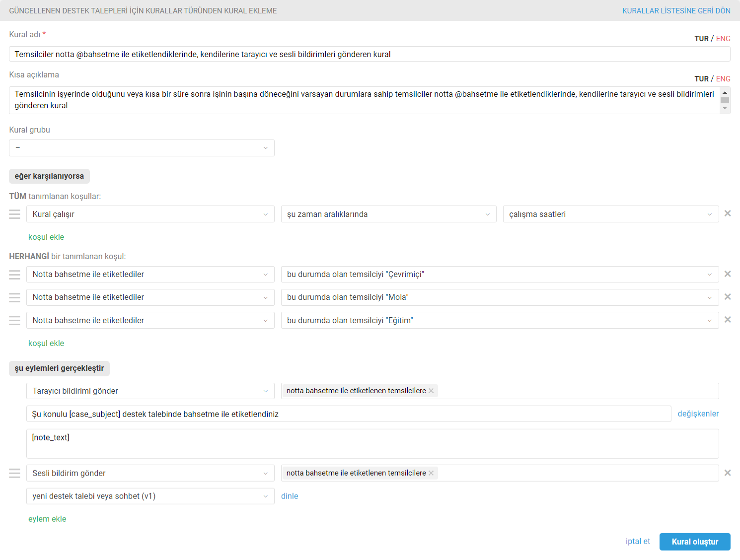Remove the "Kural çalışır" condition row
Screen dimensions: 740x560
[x=727, y=213]
